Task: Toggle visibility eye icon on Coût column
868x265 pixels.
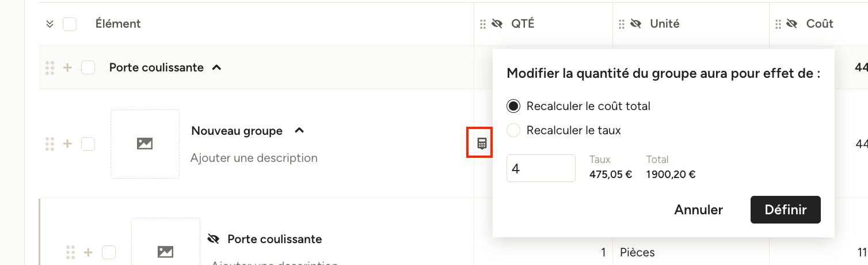Action: point(792,24)
